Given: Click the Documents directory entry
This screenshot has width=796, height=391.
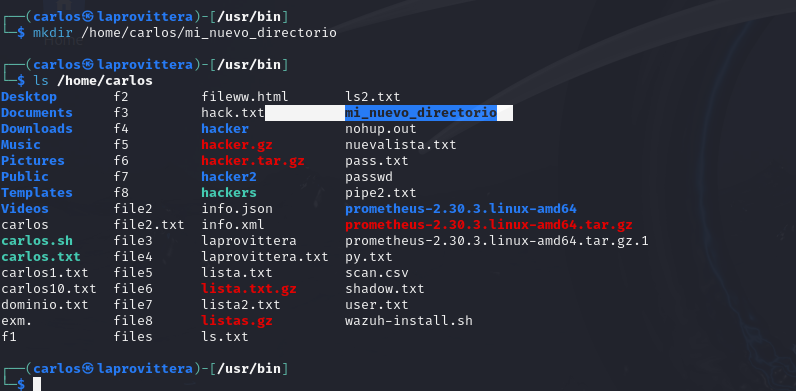Looking at the screenshot, I should point(37,113).
